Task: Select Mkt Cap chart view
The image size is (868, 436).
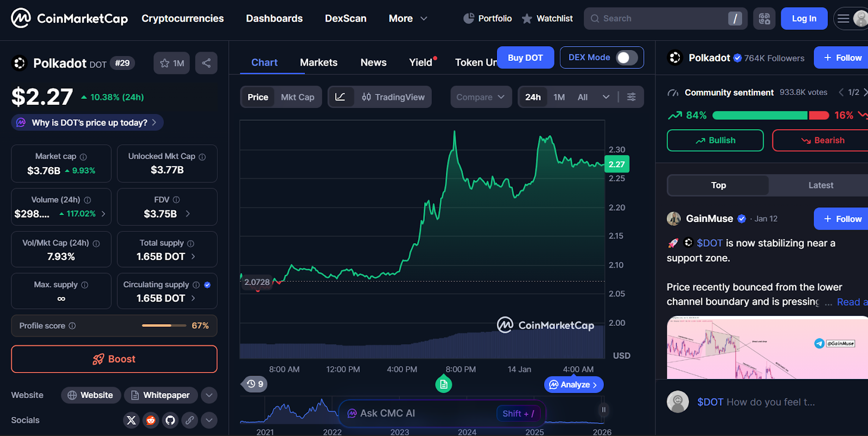Action: (x=297, y=97)
